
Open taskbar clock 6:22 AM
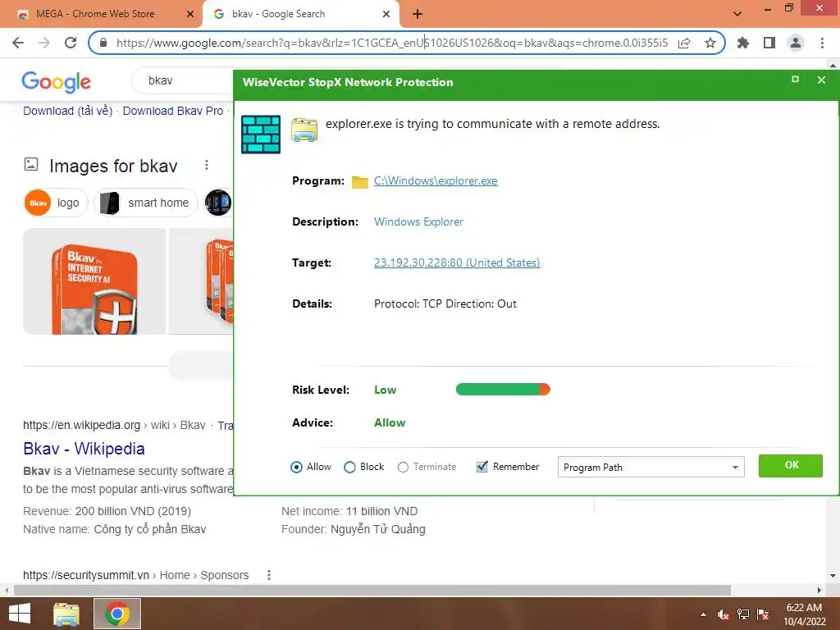804,614
